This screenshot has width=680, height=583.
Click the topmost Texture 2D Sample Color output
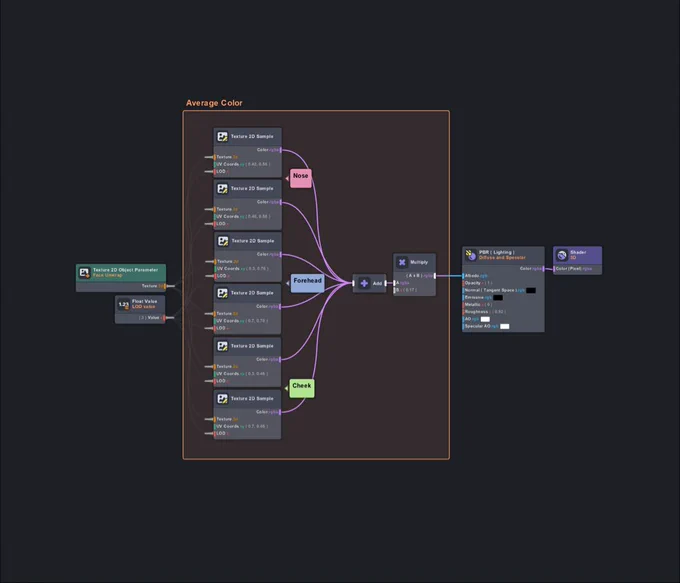281,150
